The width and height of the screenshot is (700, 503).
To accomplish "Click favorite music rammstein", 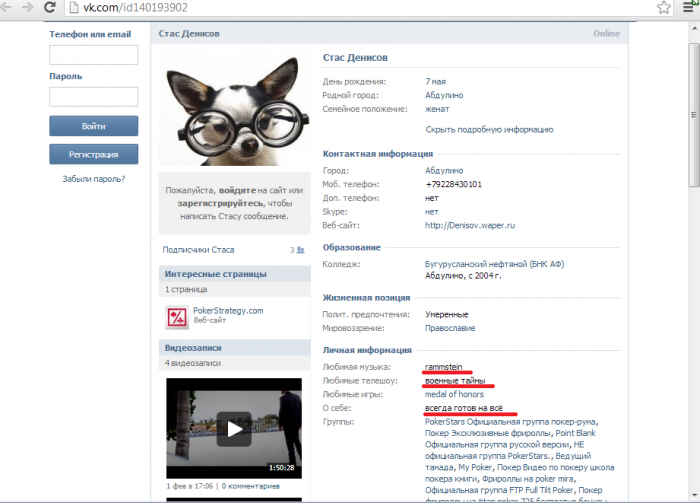I will tap(443, 367).
